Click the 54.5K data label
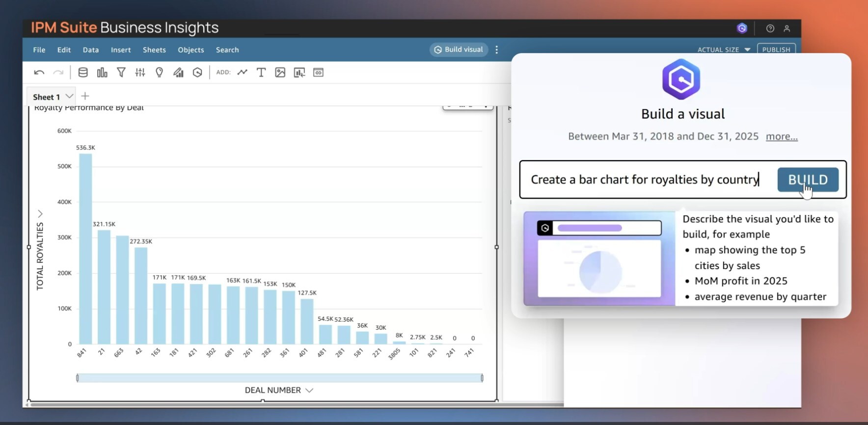868x425 pixels. 325,319
